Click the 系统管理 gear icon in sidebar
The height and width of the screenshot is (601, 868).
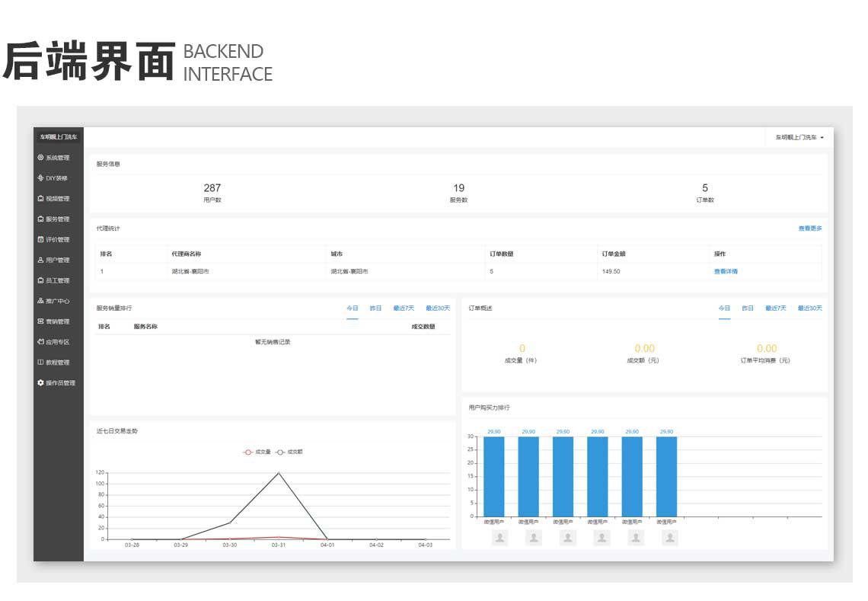[x=40, y=158]
